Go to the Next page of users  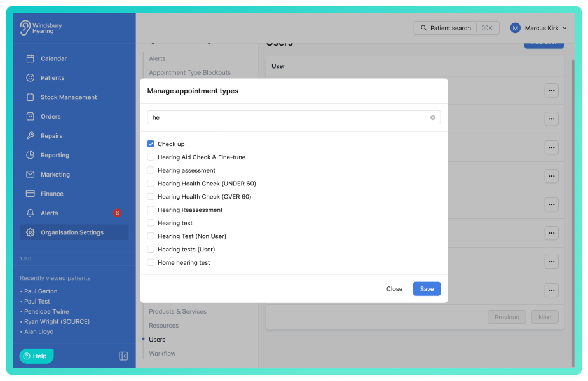[545, 317]
